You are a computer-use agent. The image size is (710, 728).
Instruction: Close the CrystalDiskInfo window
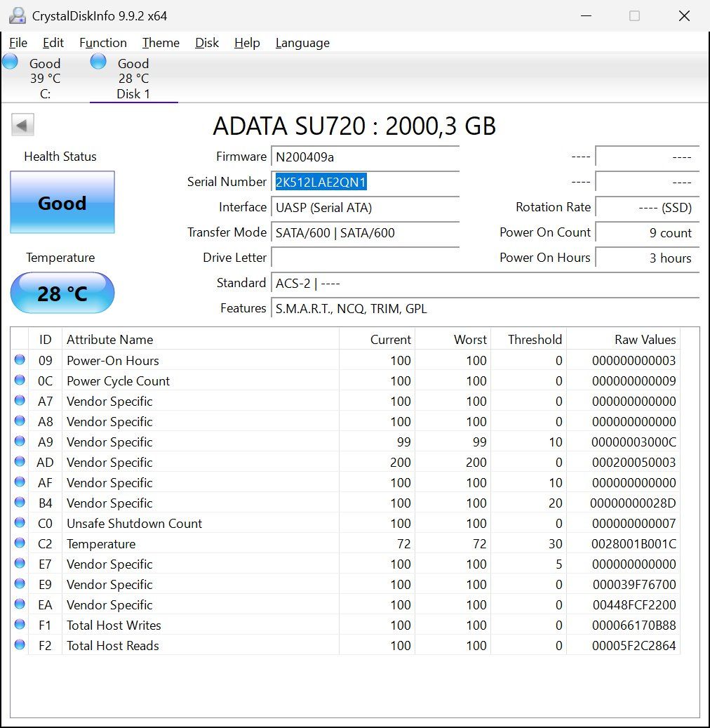point(684,15)
